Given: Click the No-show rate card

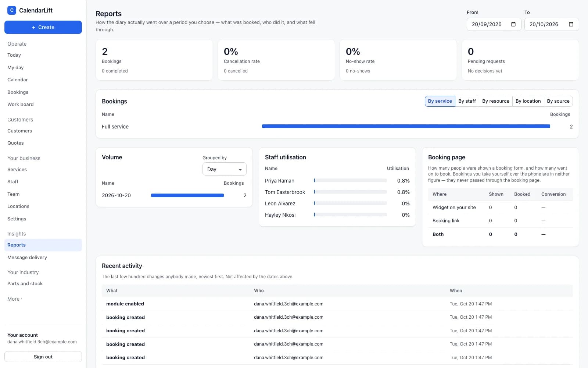Looking at the screenshot, I should coord(398,60).
